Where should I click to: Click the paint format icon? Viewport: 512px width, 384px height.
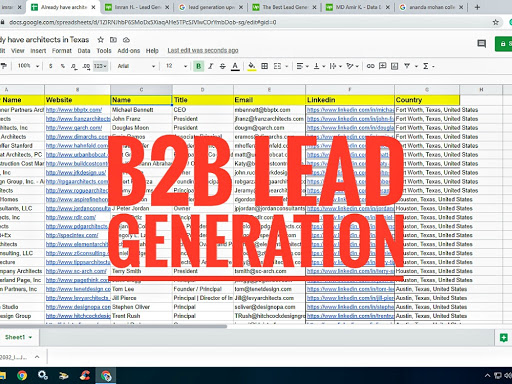(x=3, y=66)
